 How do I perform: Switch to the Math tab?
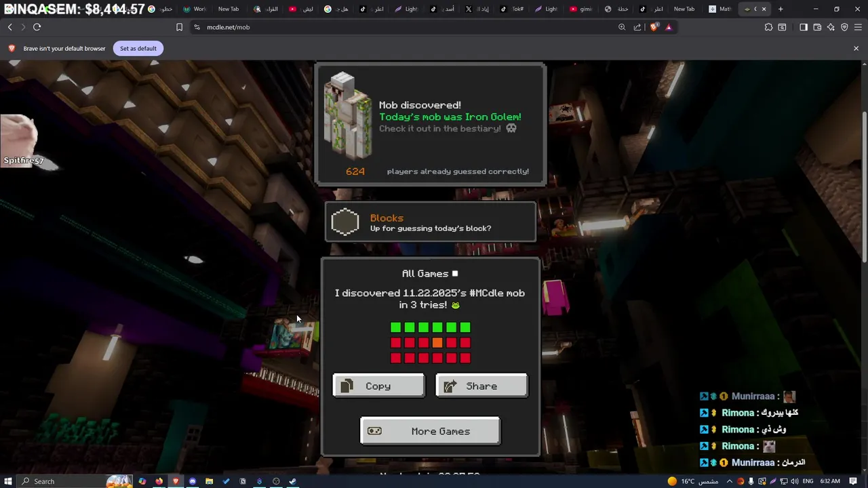coord(721,9)
